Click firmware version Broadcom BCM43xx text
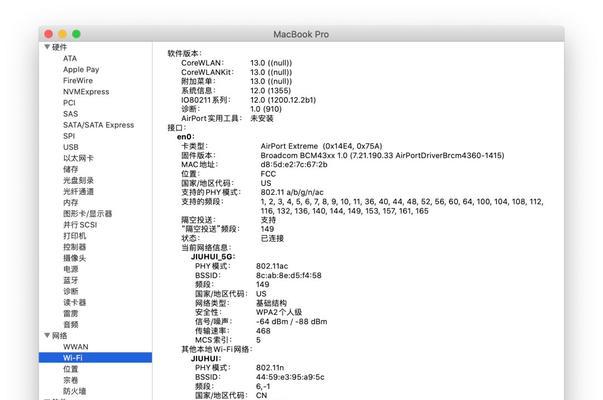This screenshot has width=603, height=400. pos(382,155)
